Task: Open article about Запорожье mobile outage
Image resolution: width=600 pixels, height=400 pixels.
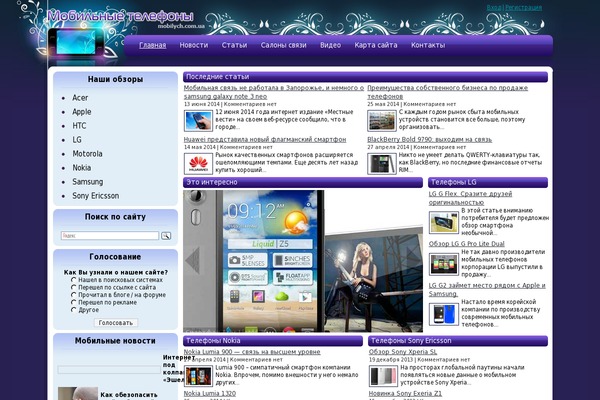Action: (x=274, y=92)
